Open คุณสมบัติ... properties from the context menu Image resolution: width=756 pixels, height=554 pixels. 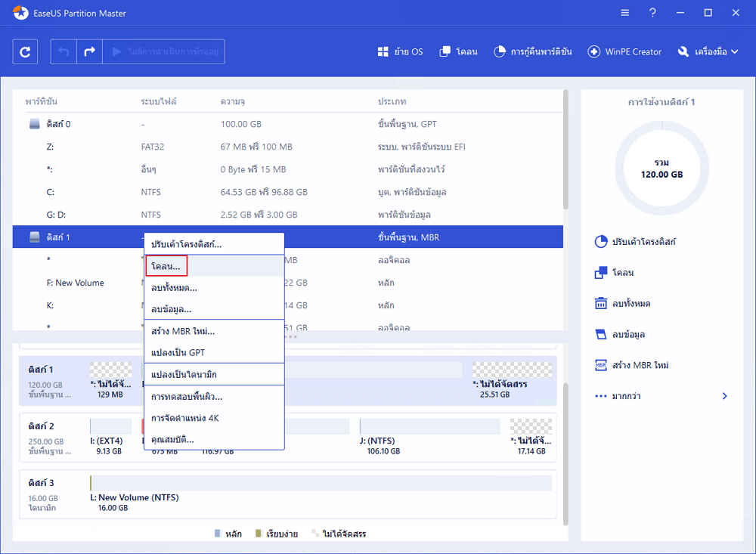pyautogui.click(x=214, y=440)
